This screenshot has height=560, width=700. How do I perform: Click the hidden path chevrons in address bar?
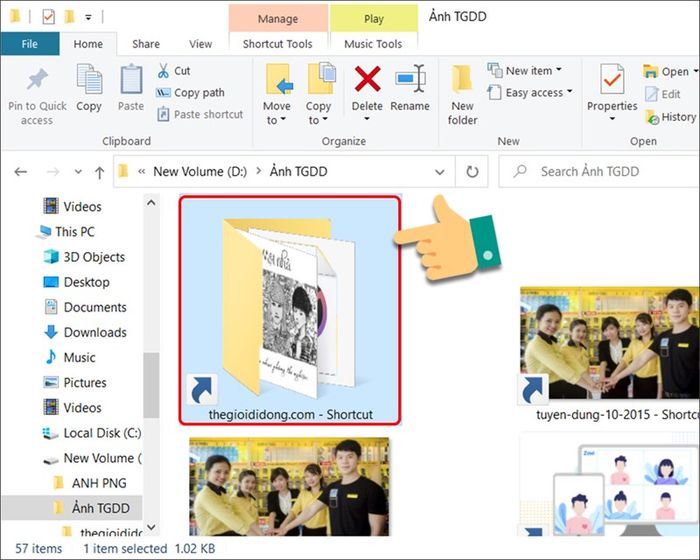pyautogui.click(x=142, y=171)
